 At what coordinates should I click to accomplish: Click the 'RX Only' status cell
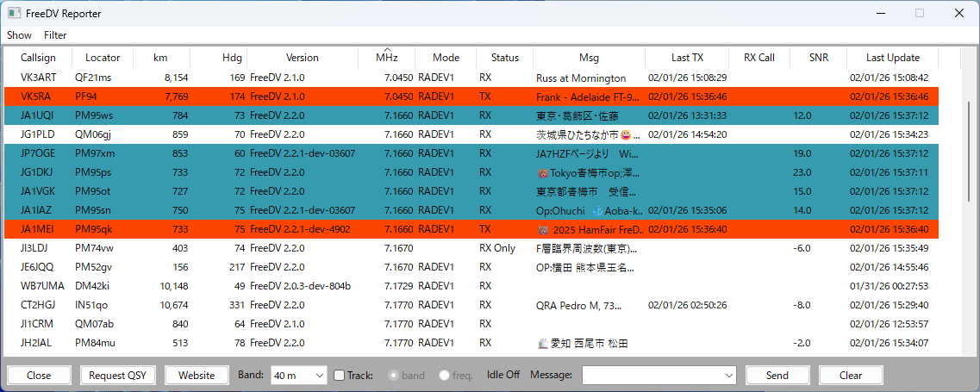[x=496, y=248]
